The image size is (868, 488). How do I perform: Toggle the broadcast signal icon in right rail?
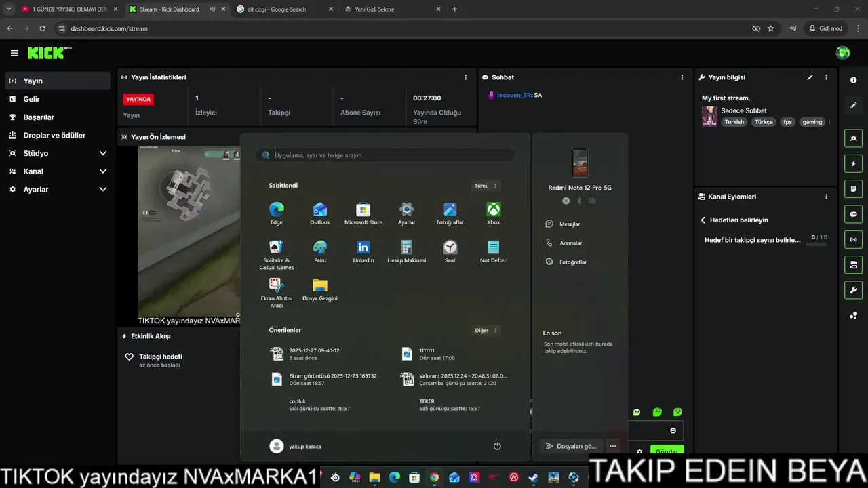click(853, 239)
